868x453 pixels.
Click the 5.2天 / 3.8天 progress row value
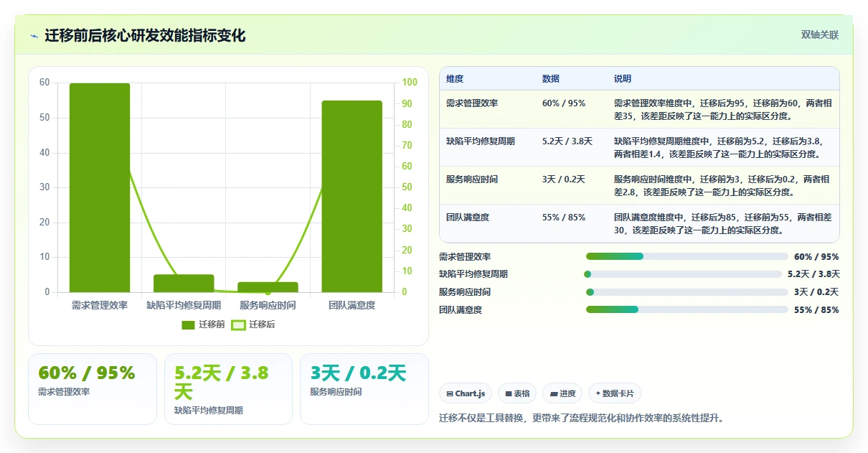click(x=813, y=274)
